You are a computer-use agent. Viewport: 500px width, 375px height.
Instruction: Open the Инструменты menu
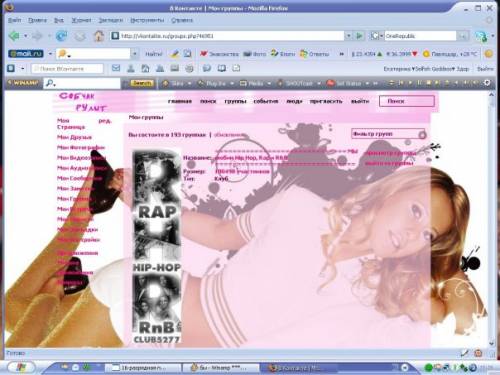tap(147, 20)
